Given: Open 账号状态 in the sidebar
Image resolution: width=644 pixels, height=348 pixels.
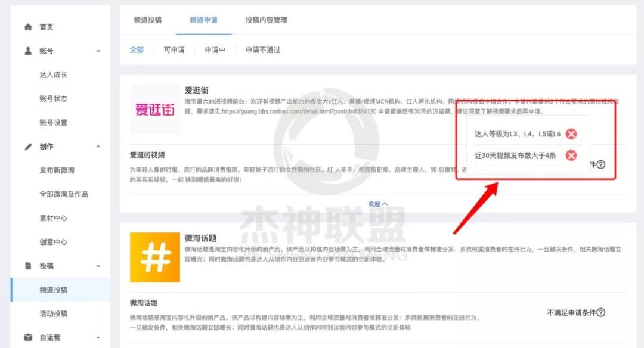Looking at the screenshot, I should 54,98.
